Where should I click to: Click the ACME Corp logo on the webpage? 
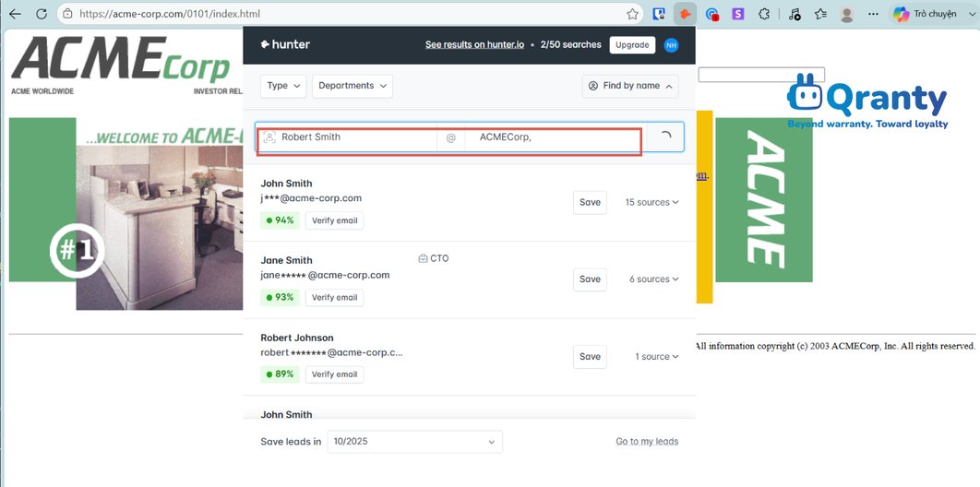coord(121,59)
